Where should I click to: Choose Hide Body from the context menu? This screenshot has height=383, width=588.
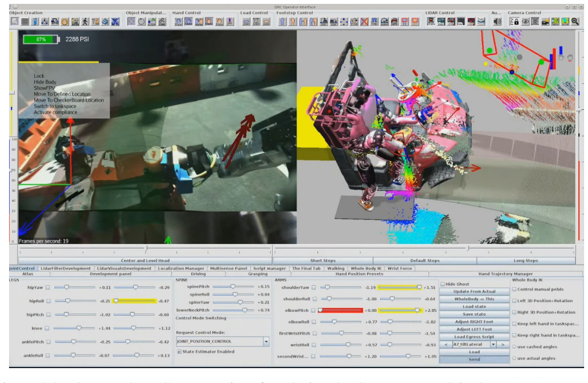(x=45, y=82)
